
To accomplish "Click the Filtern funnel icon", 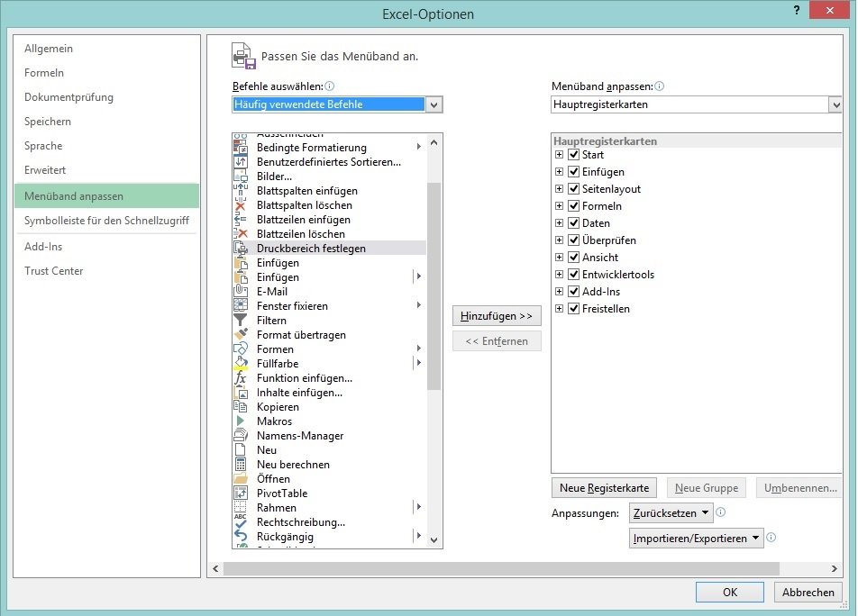I will (241, 321).
